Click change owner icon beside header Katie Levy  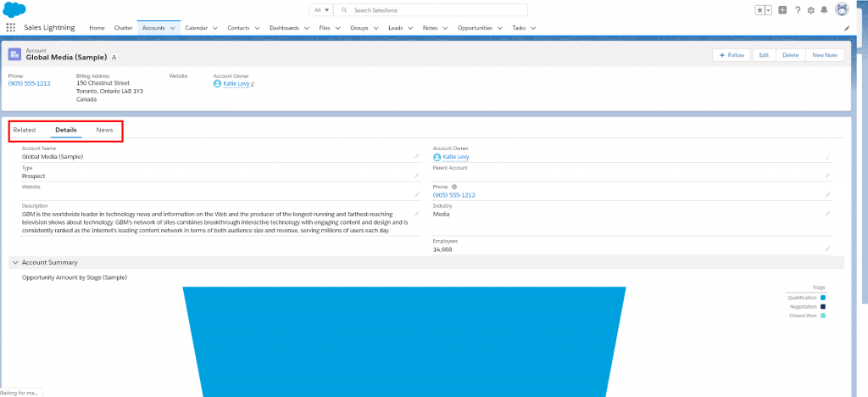pyautogui.click(x=253, y=84)
